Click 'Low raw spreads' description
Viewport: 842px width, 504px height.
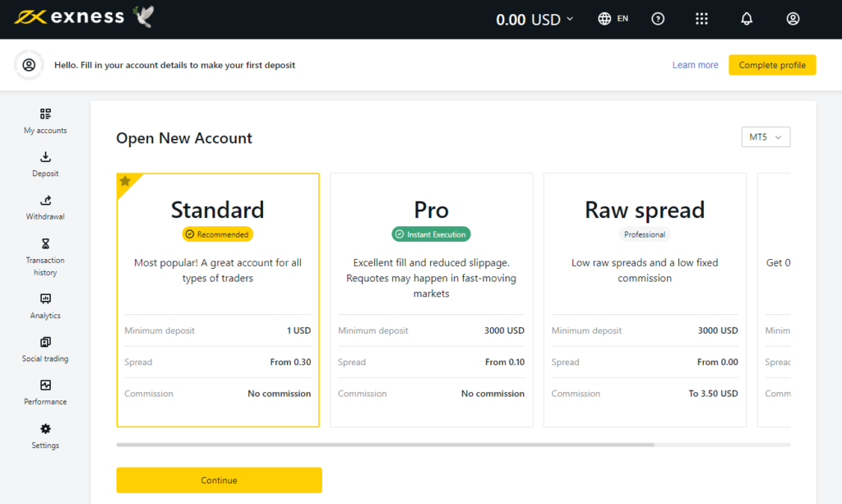[x=645, y=270]
